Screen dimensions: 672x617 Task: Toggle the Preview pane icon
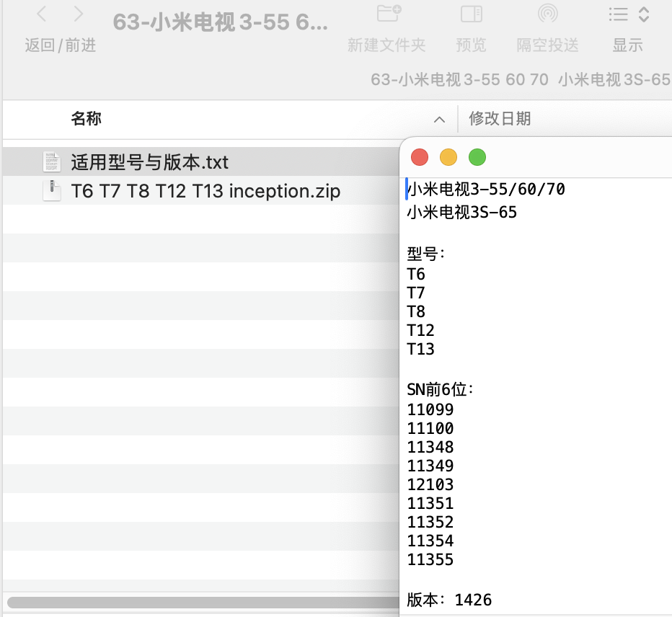471,14
